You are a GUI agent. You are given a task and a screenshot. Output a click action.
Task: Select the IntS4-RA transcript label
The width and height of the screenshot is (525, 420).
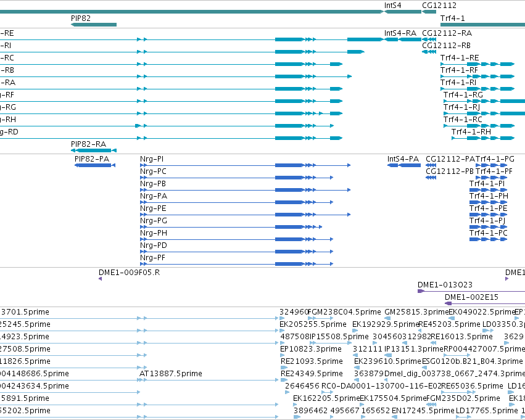pyautogui.click(x=400, y=33)
